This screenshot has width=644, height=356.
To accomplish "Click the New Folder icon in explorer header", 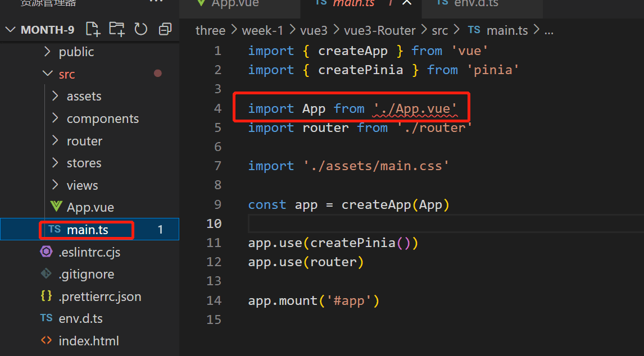I will click(x=117, y=29).
